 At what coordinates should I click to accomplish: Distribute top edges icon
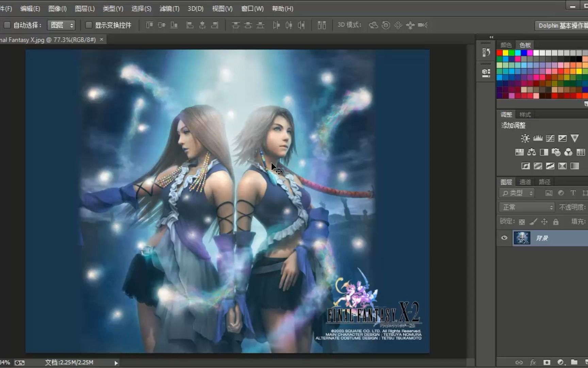coord(235,25)
